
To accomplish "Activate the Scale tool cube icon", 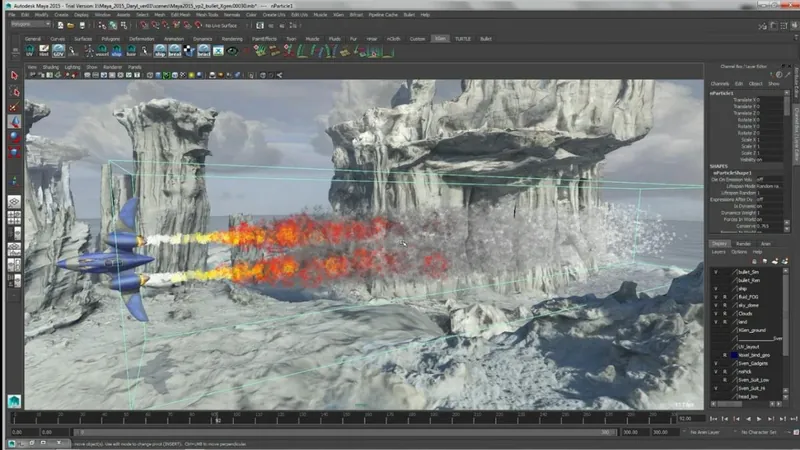I will point(14,152).
